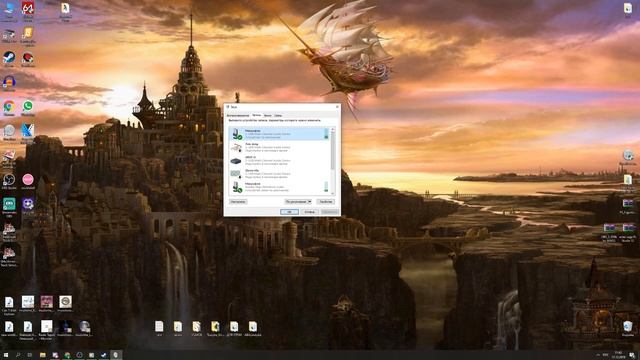The width and height of the screenshot is (640, 360).
Task: Open the red ball icon beside Steam shortcut
Action: click(x=28, y=59)
